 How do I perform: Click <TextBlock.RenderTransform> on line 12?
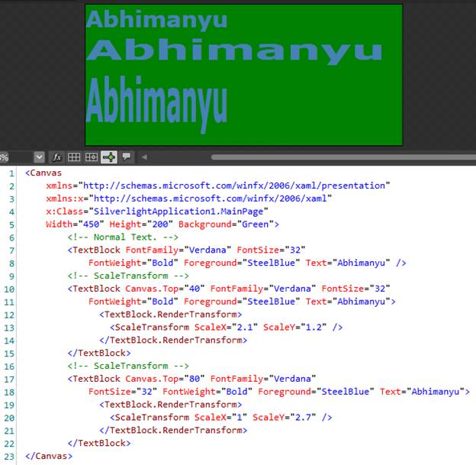tap(171, 315)
